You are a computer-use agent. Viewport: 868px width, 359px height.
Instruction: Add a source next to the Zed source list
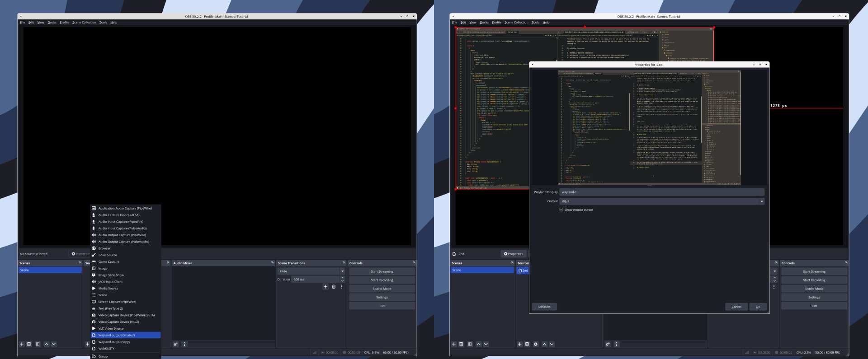[519, 344]
